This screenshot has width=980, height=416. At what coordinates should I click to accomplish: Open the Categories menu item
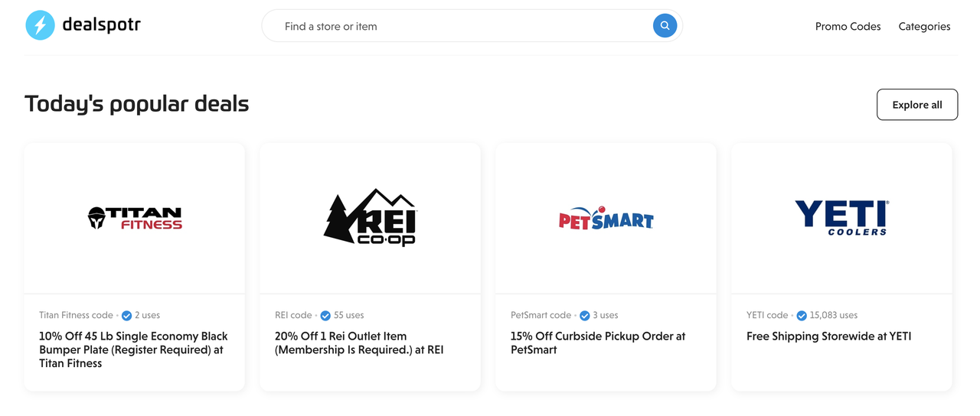tap(924, 26)
